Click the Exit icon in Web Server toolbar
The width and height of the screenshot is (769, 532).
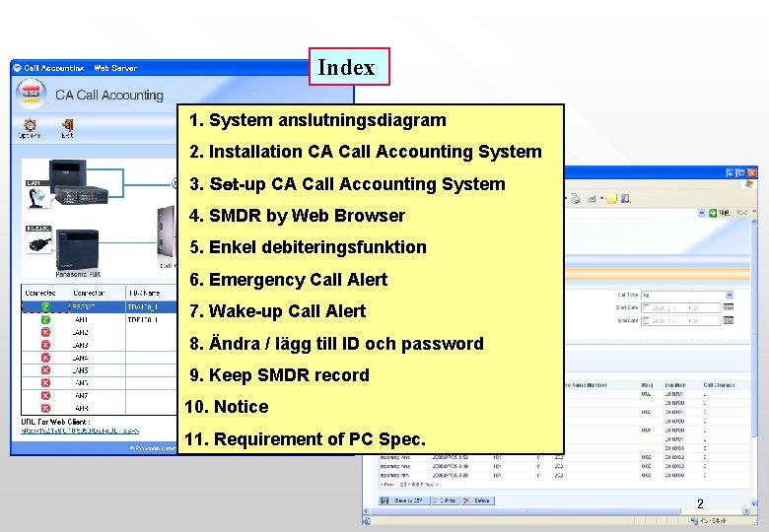pos(67,128)
